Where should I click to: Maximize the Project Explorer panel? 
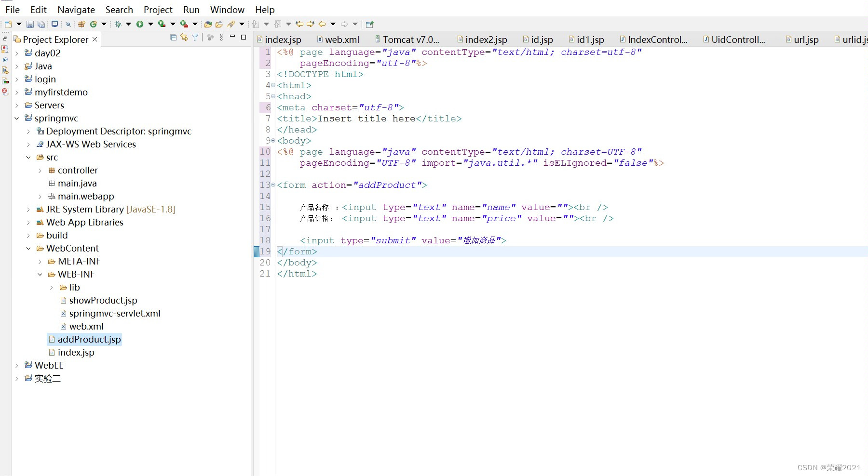click(x=244, y=37)
